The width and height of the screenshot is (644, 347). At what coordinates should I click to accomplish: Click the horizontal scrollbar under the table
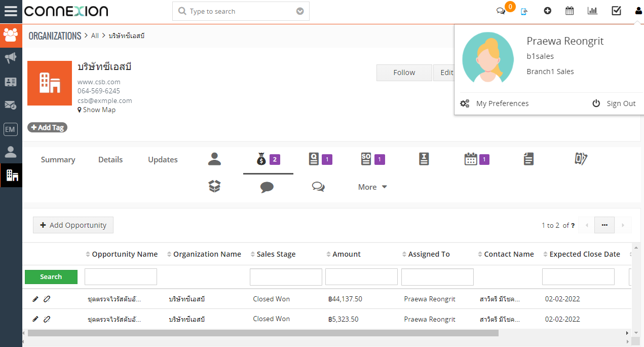click(x=263, y=333)
